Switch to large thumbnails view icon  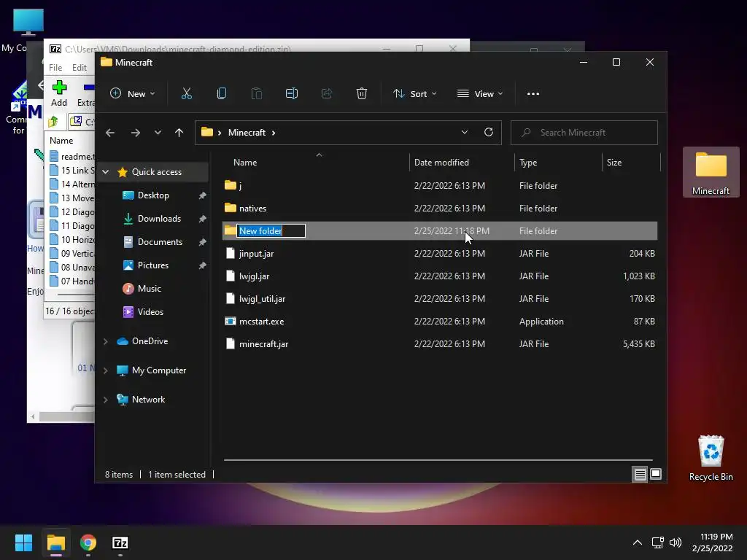[656, 474]
